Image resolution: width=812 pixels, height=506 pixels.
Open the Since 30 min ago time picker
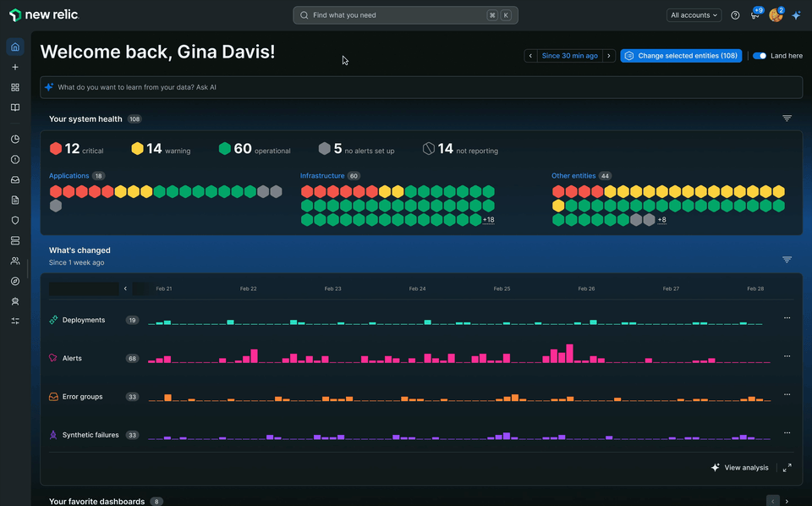tap(568, 54)
